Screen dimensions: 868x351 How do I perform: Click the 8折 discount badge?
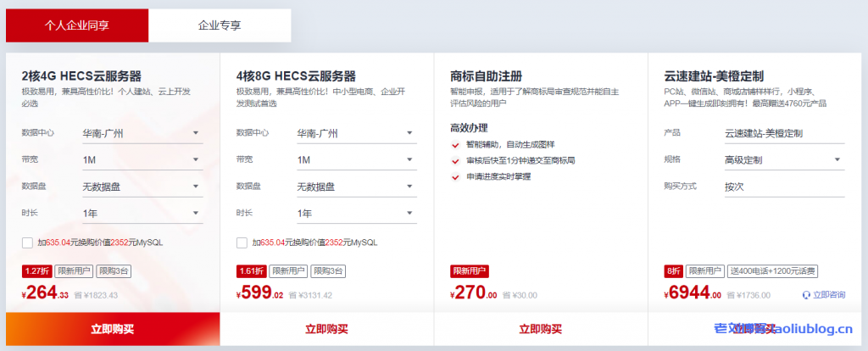[x=673, y=271]
